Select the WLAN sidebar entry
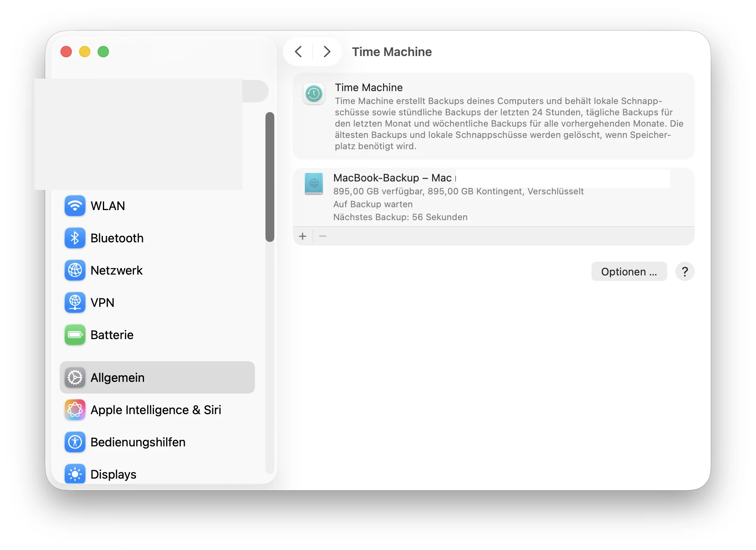756x550 pixels. 157,206
